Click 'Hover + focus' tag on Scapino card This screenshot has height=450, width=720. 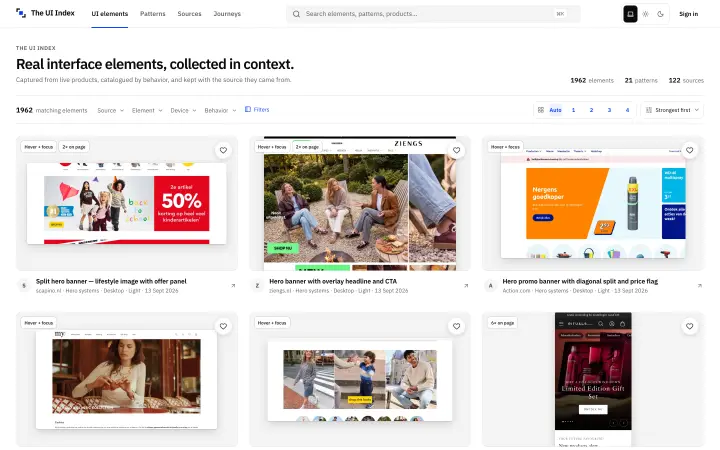(x=39, y=147)
